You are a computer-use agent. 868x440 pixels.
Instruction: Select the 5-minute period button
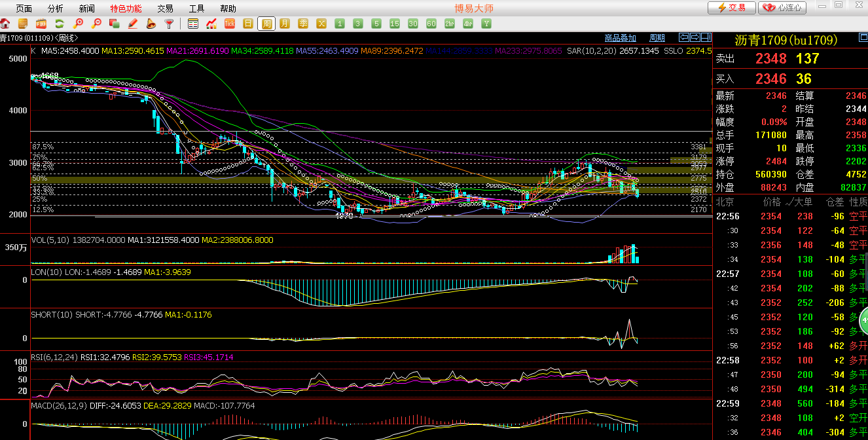click(x=376, y=24)
